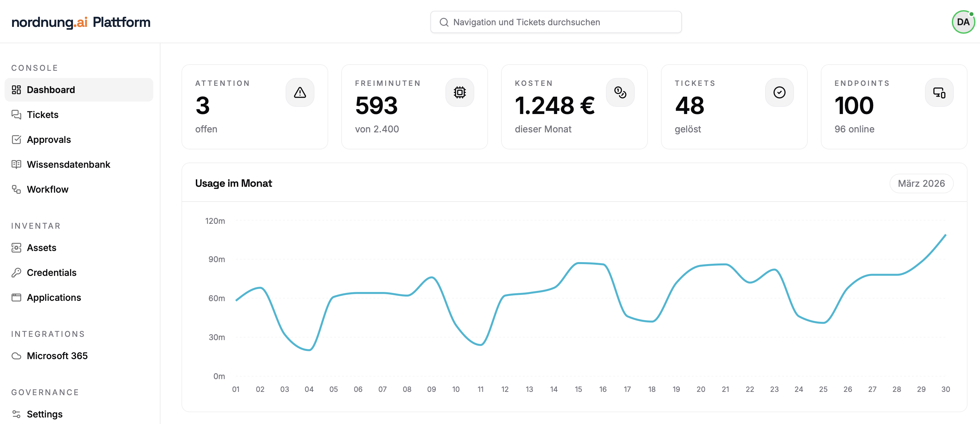Open Settings under Governance
The width and height of the screenshot is (980, 424).
(x=79, y=414)
